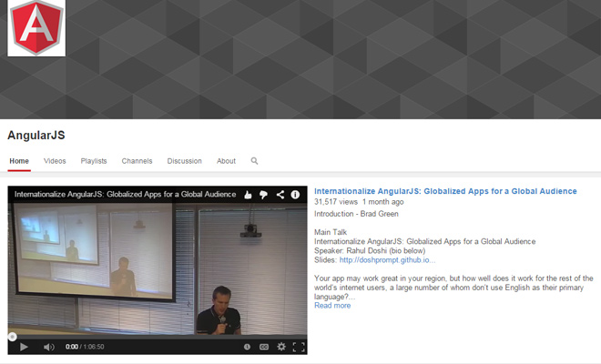Click the video frame showing the speaker

tap(158, 268)
